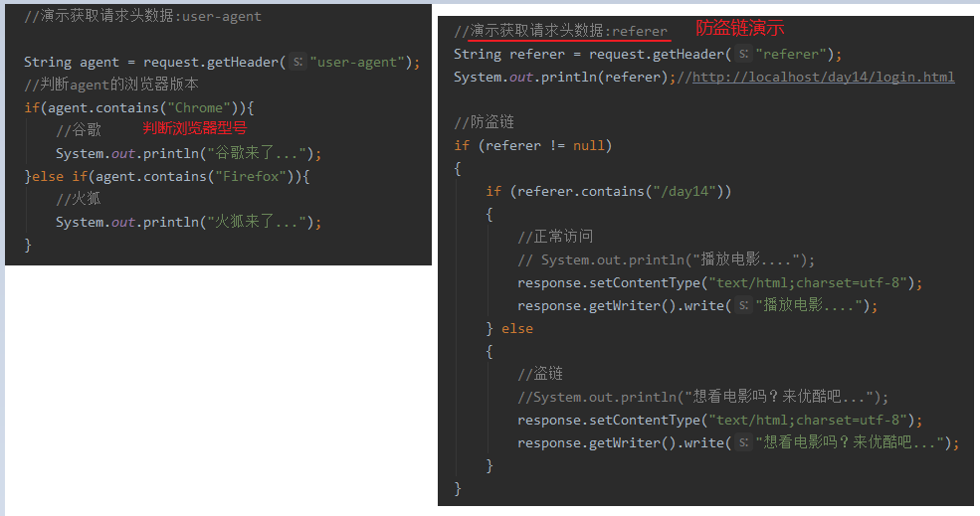
Task: Click the red 防盗链演示 annotation label
Action: click(x=740, y=28)
